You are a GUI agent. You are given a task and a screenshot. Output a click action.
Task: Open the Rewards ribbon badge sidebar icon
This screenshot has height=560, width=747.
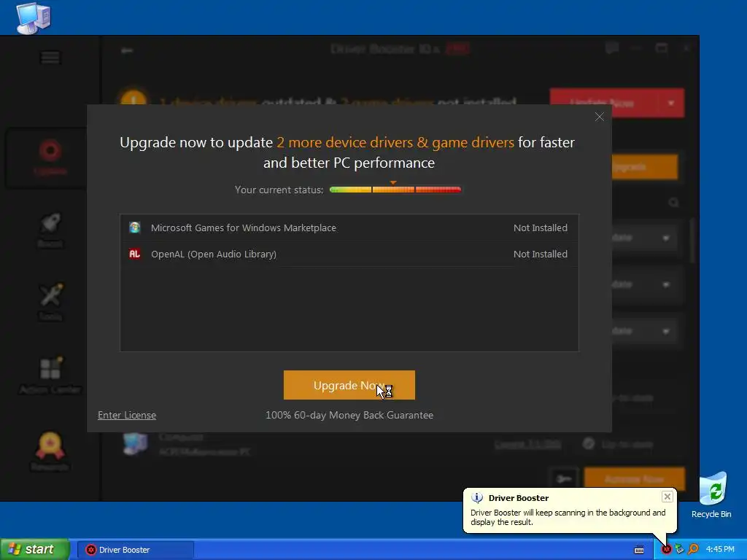click(50, 451)
